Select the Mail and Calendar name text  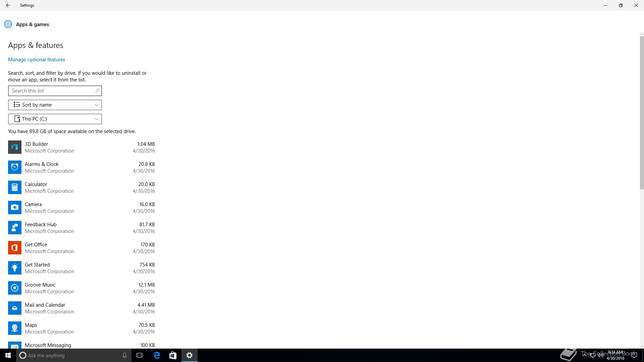click(x=45, y=305)
